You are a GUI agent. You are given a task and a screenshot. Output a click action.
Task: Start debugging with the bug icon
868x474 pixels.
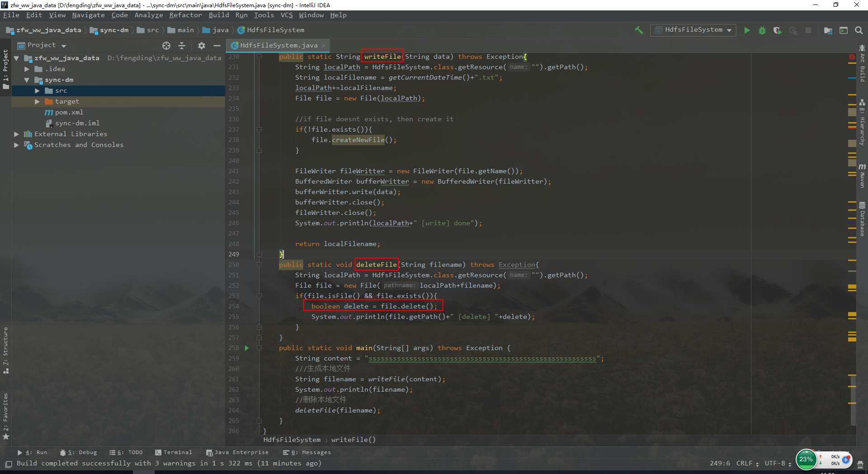coord(762,30)
